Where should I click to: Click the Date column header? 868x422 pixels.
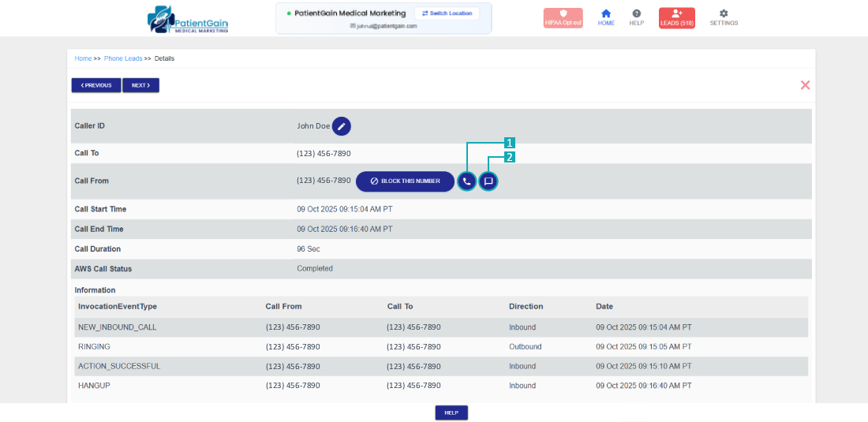pyautogui.click(x=604, y=306)
